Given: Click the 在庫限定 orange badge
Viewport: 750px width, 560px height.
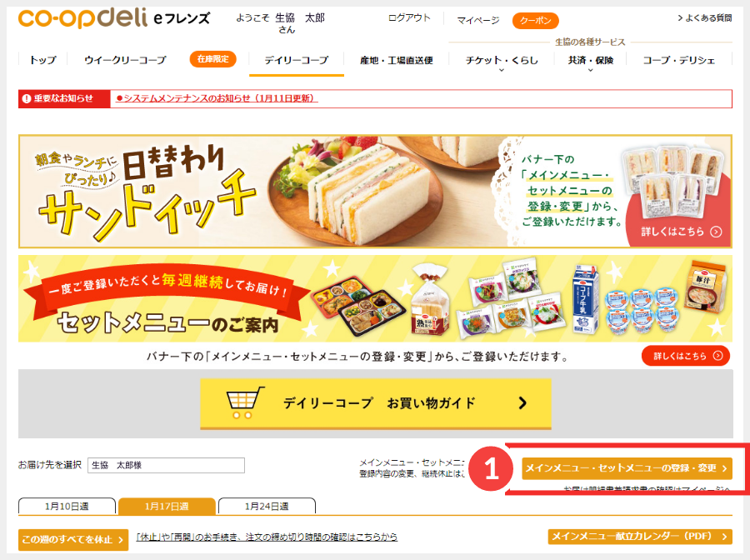Looking at the screenshot, I should [x=212, y=59].
